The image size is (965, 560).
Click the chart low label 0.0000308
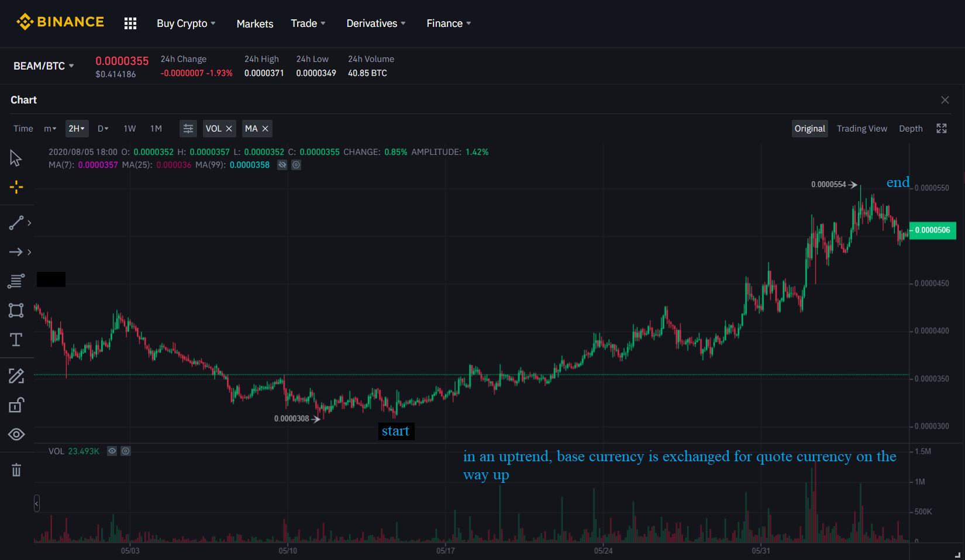pyautogui.click(x=292, y=419)
